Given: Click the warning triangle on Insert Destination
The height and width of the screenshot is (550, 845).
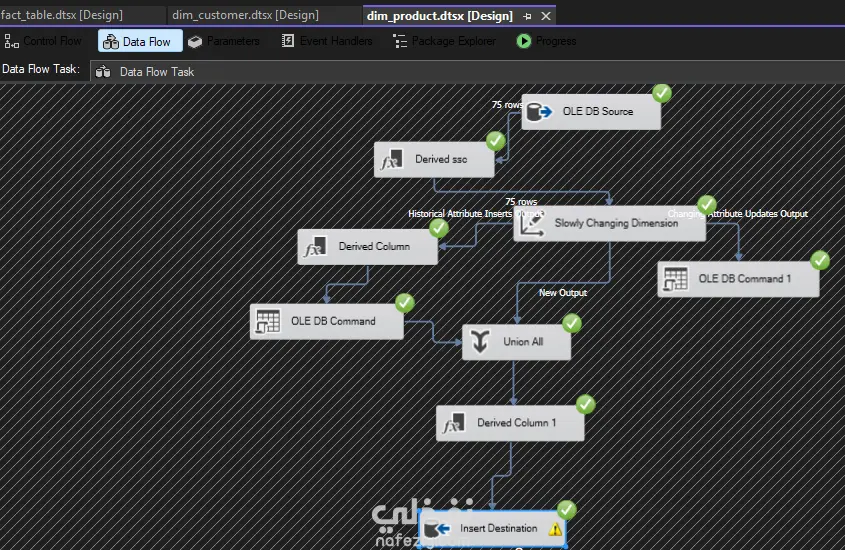Looking at the screenshot, I should [x=555, y=530].
